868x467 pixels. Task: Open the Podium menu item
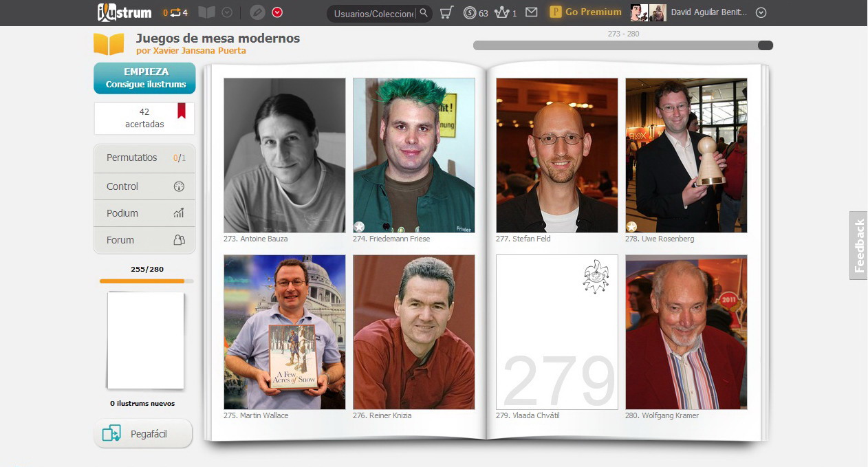pos(144,213)
